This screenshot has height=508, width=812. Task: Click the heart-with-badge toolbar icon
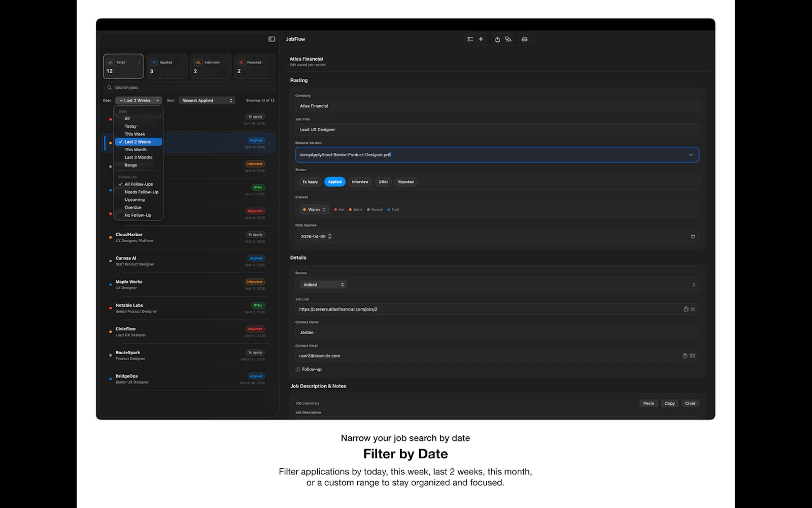click(508, 39)
